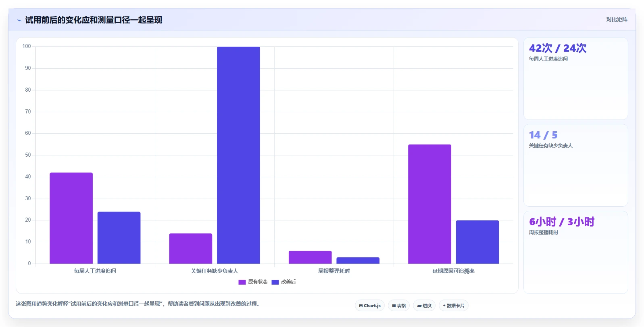
Task: Click the card caption 每周人工进度追问
Action: click(x=548, y=59)
